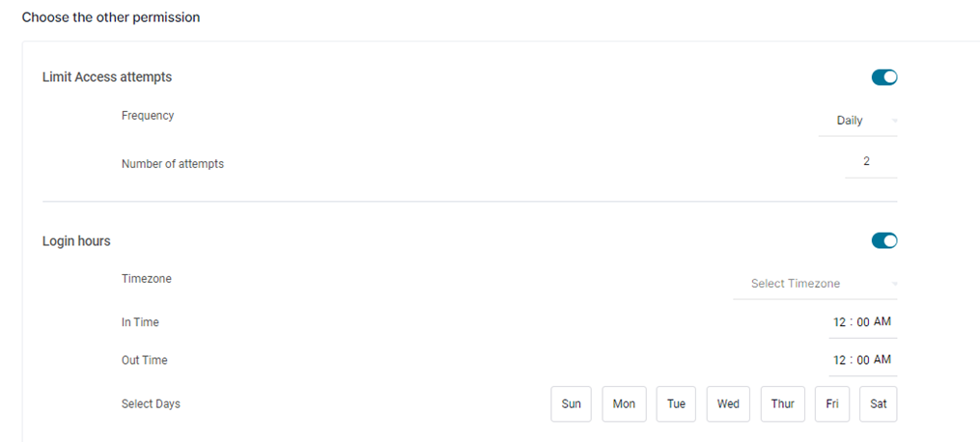Select Sun in login days
Image resolution: width=980 pixels, height=442 pixels.
[572, 404]
